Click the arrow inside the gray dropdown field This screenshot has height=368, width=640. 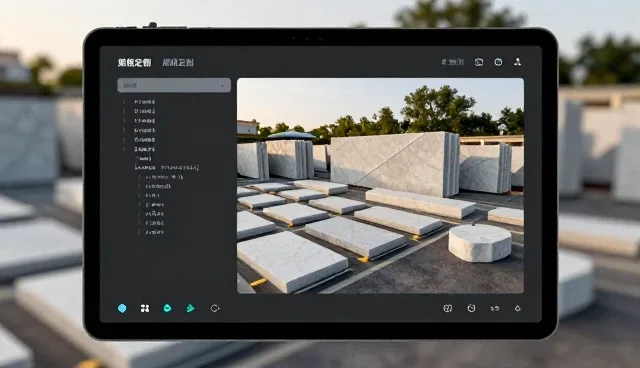[222, 86]
